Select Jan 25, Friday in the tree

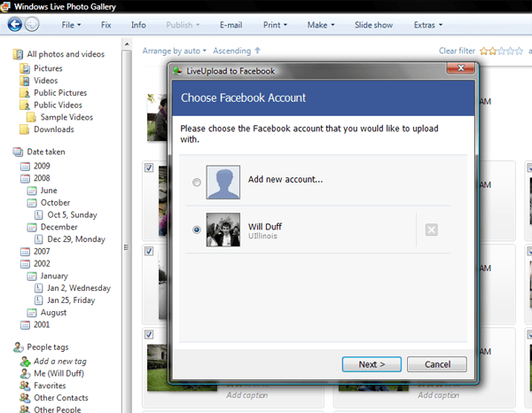coord(71,300)
